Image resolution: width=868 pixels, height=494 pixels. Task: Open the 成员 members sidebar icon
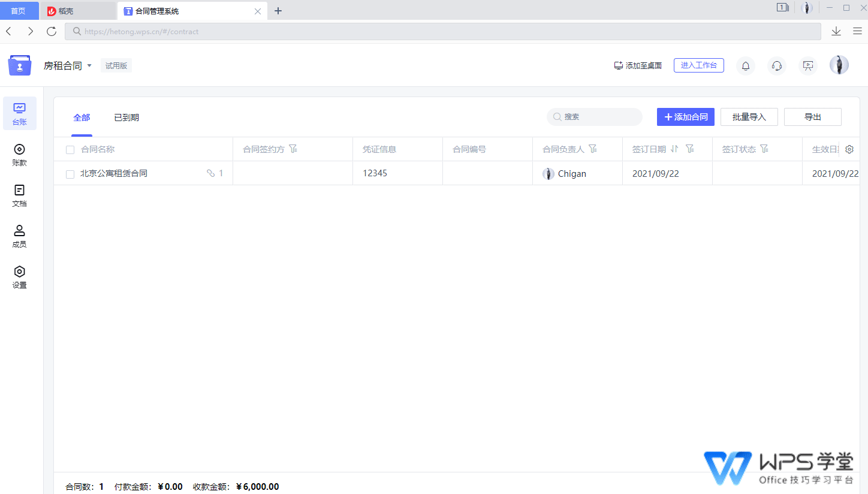tap(20, 236)
